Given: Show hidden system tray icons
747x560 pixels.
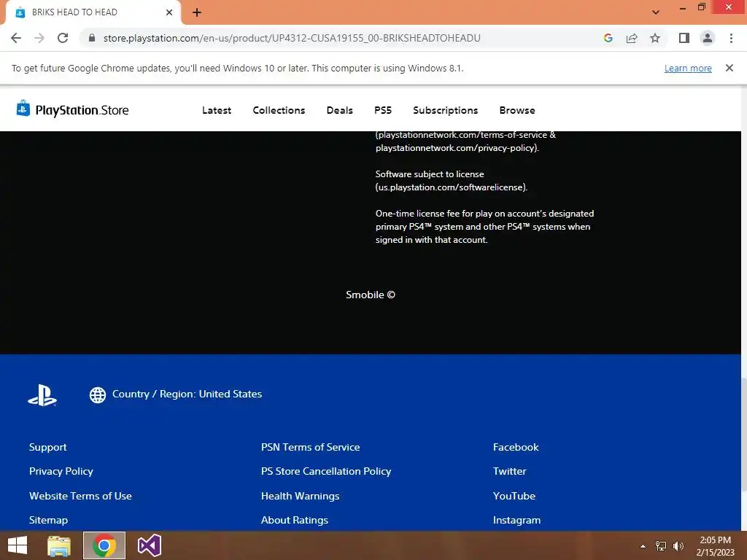Looking at the screenshot, I should point(643,545).
